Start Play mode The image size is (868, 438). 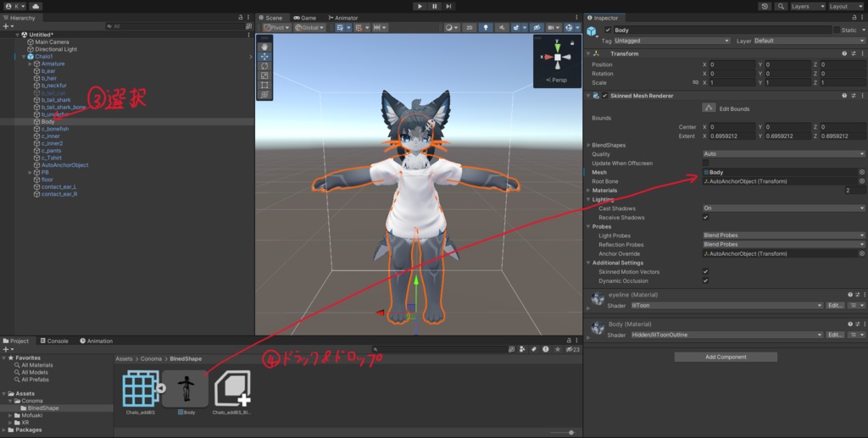click(420, 6)
